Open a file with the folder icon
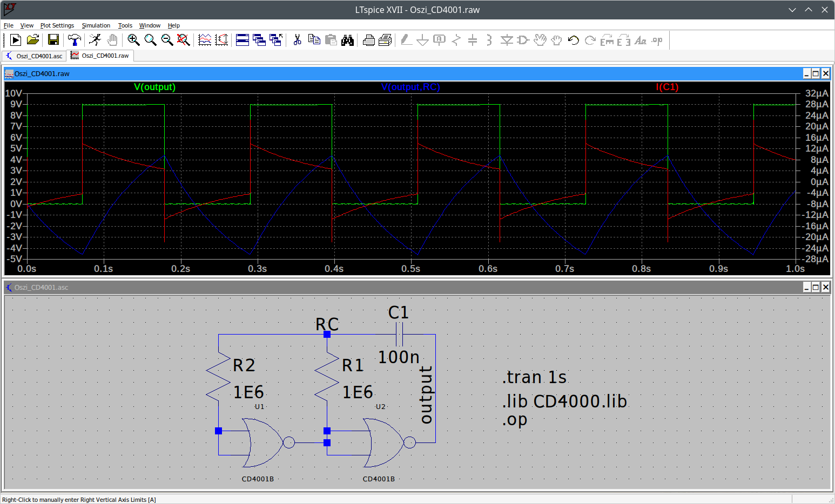Viewport: 835px width, 504px height. click(x=33, y=40)
